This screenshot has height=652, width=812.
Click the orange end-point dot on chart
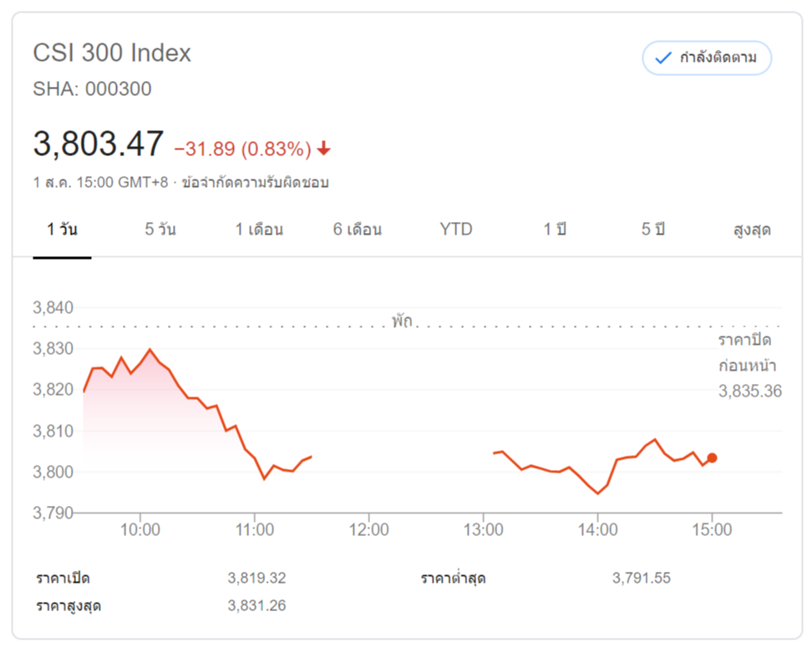[x=712, y=457]
